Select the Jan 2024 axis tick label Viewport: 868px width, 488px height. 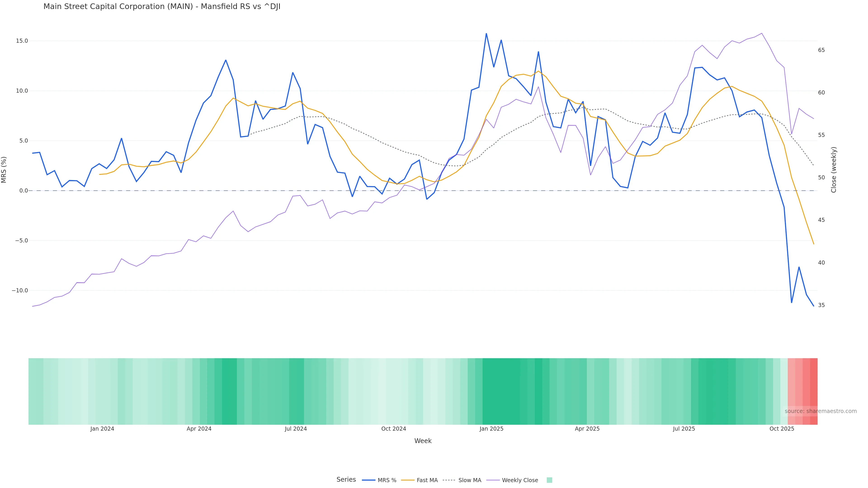102,429
